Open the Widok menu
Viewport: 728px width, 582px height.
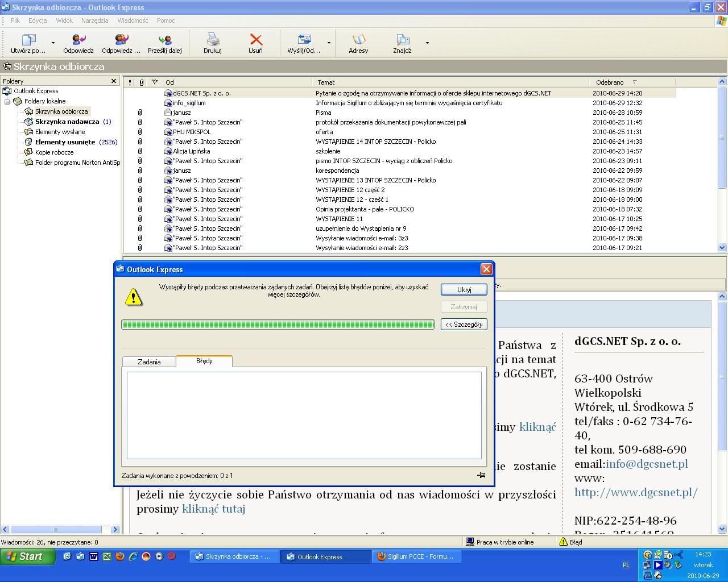point(64,20)
